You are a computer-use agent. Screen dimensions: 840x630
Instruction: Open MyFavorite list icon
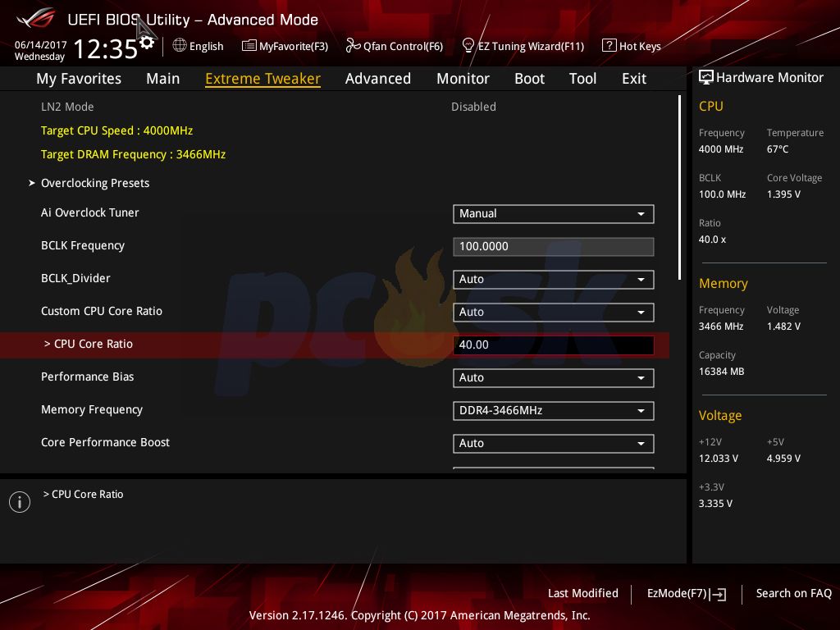(x=249, y=46)
